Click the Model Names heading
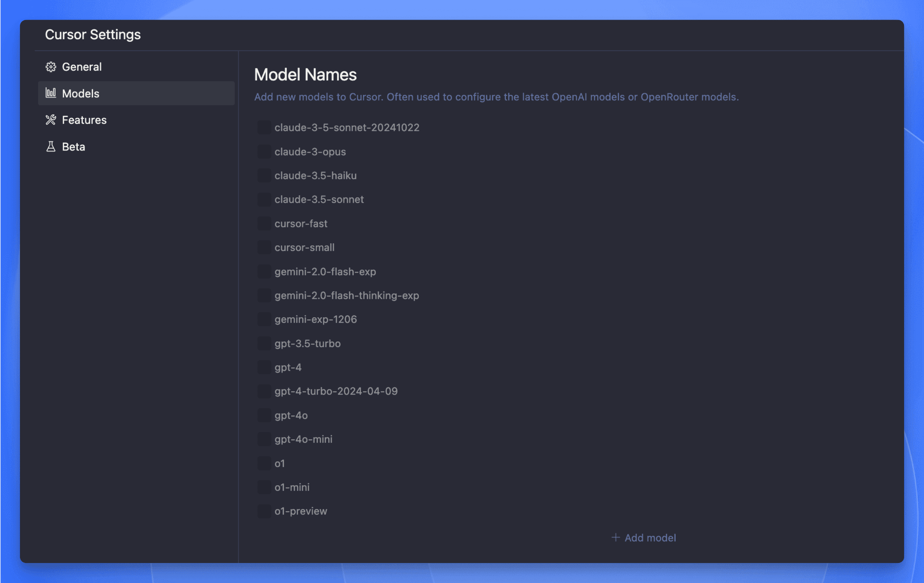Viewport: 924px width, 583px height. (305, 75)
